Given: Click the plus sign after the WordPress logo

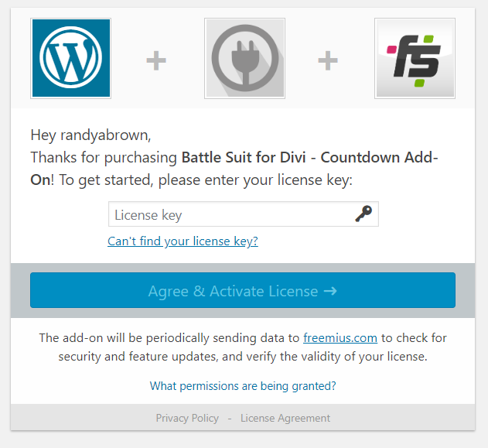Looking at the screenshot, I should coord(156,60).
